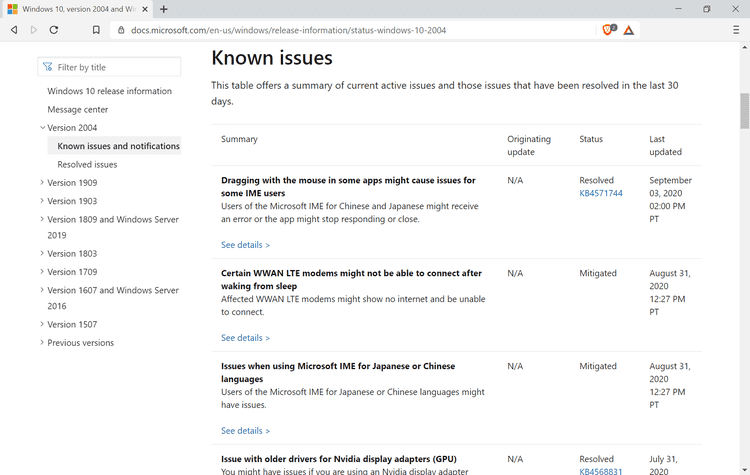750x475 pixels.
Task: Open the KB4571744 link
Action: (601, 193)
